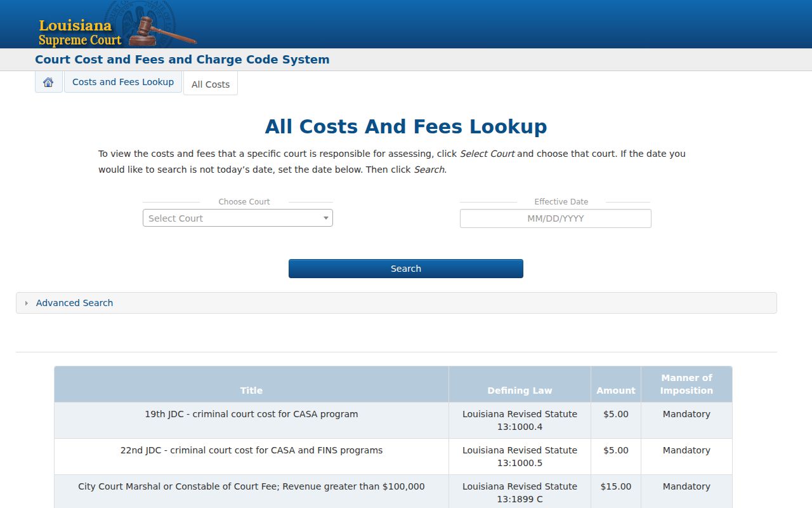The width and height of the screenshot is (812, 508).
Task: Focus the Effective Date input field
Action: click(x=555, y=218)
